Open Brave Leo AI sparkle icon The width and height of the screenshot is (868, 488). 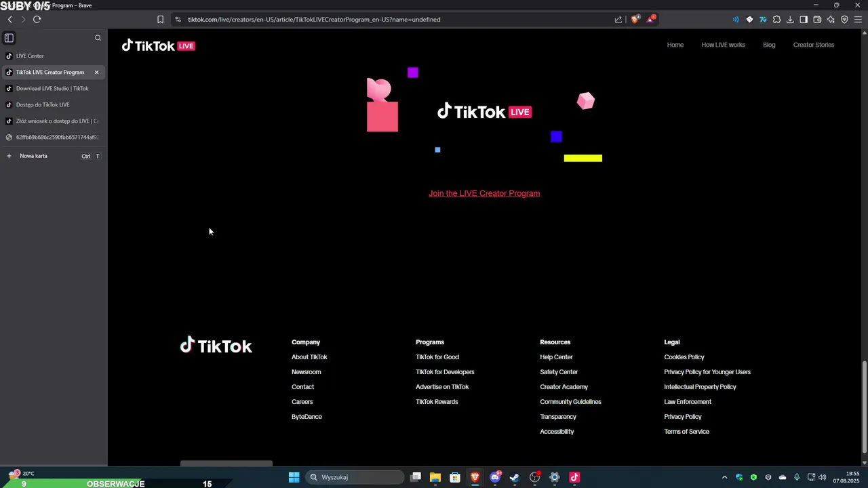(831, 20)
